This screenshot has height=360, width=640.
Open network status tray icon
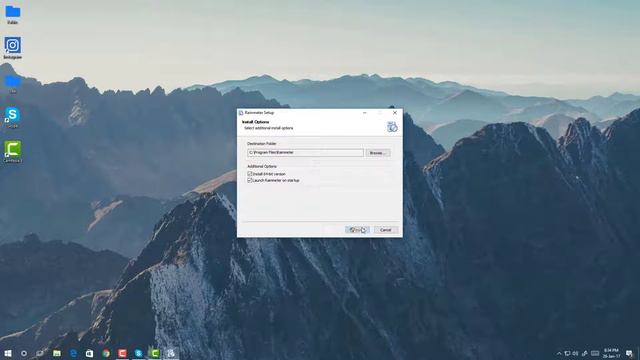(567, 353)
